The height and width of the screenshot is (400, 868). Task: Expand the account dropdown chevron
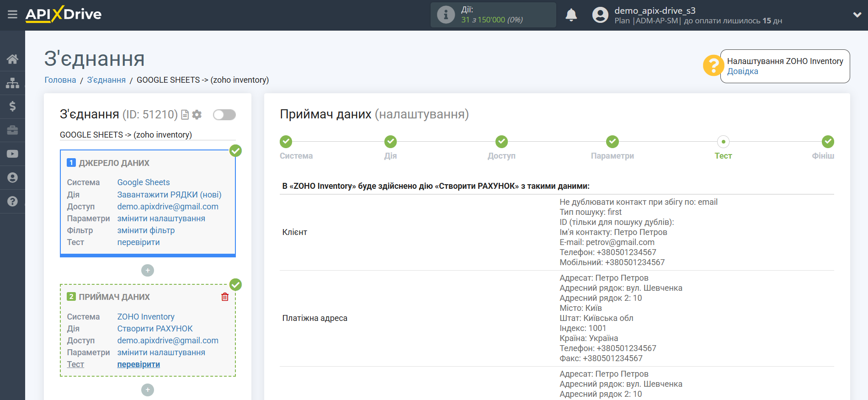pyautogui.click(x=857, y=15)
